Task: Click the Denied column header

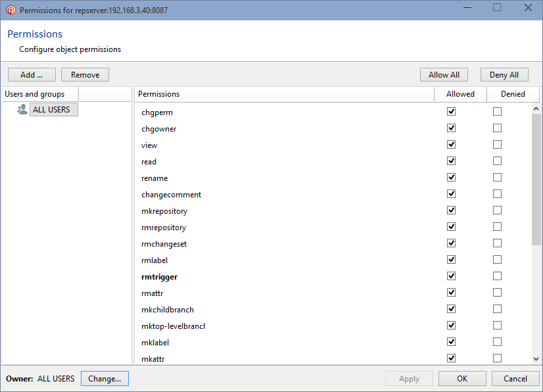Action: [x=513, y=94]
